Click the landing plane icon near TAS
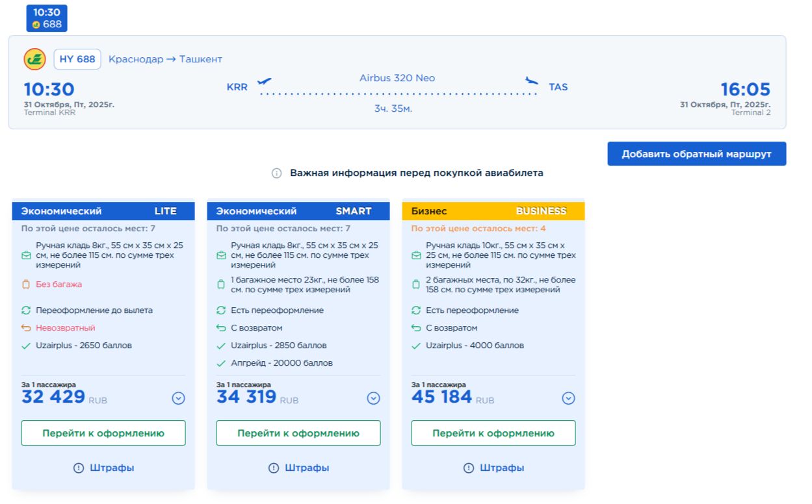This screenshot has height=504, width=812. tap(532, 81)
